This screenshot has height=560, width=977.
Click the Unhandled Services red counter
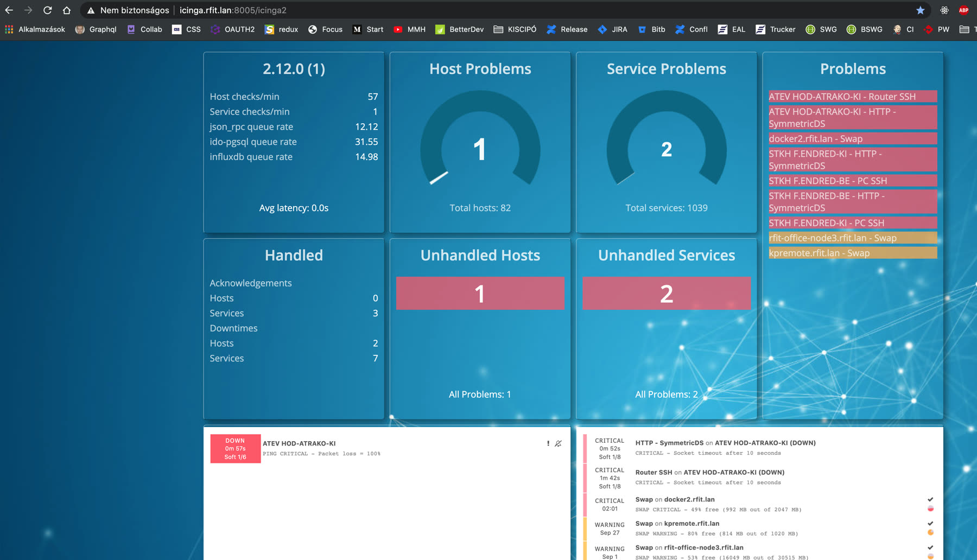667,294
